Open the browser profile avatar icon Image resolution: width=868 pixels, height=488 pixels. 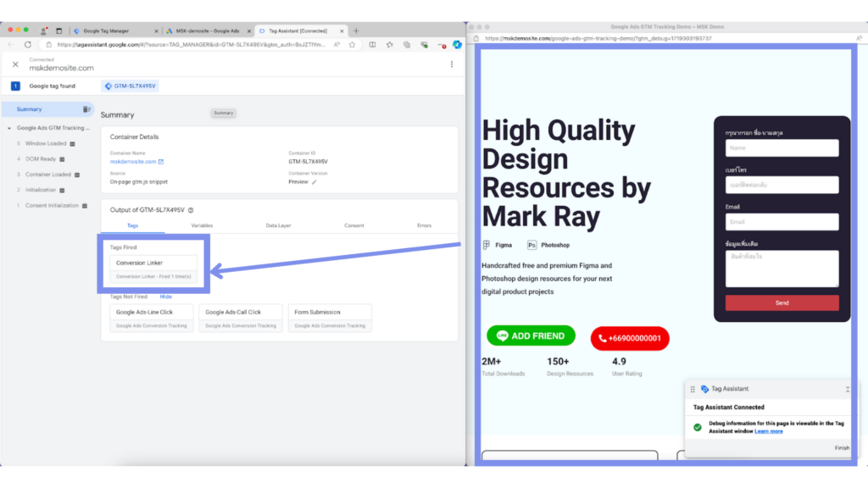click(44, 31)
